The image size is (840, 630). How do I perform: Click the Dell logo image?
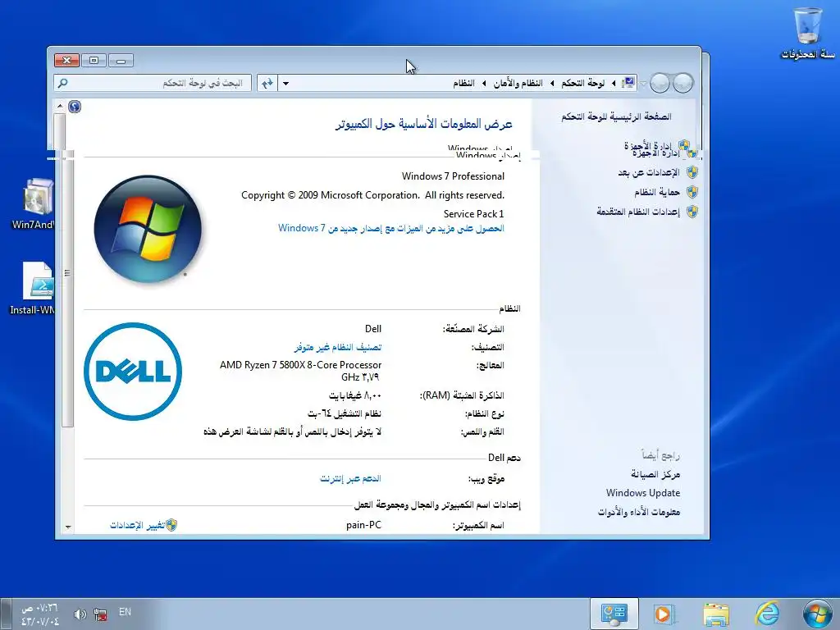[133, 372]
